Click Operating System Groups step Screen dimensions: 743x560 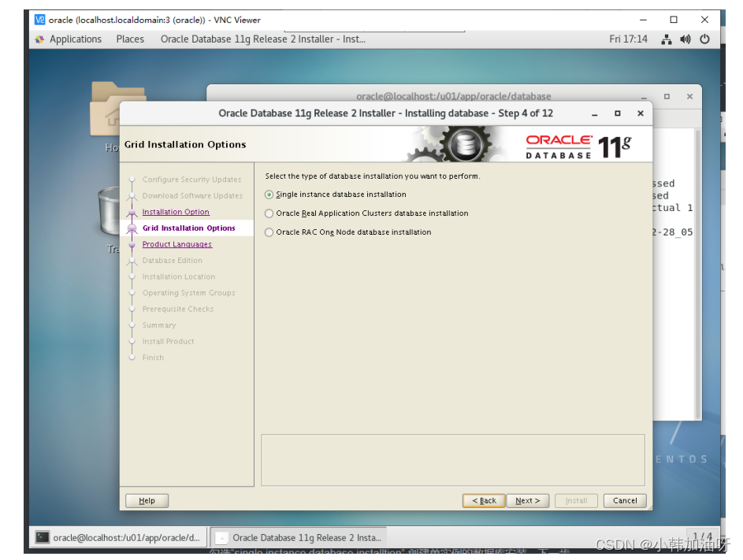[188, 293]
